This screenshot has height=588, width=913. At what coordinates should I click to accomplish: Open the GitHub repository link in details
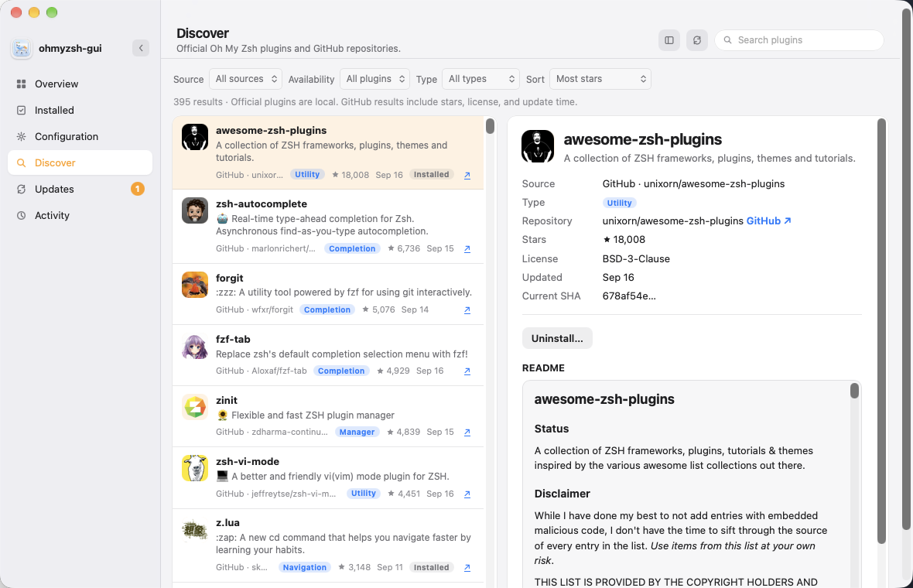768,220
